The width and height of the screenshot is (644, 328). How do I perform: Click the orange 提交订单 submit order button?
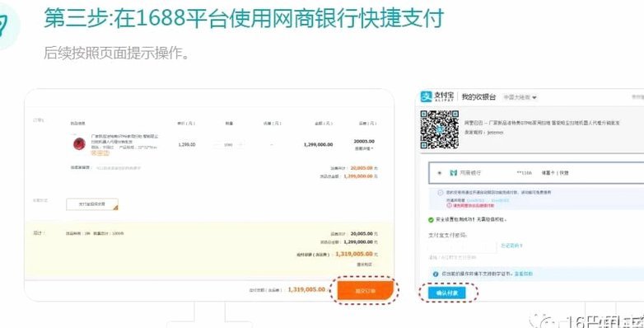[x=365, y=291]
